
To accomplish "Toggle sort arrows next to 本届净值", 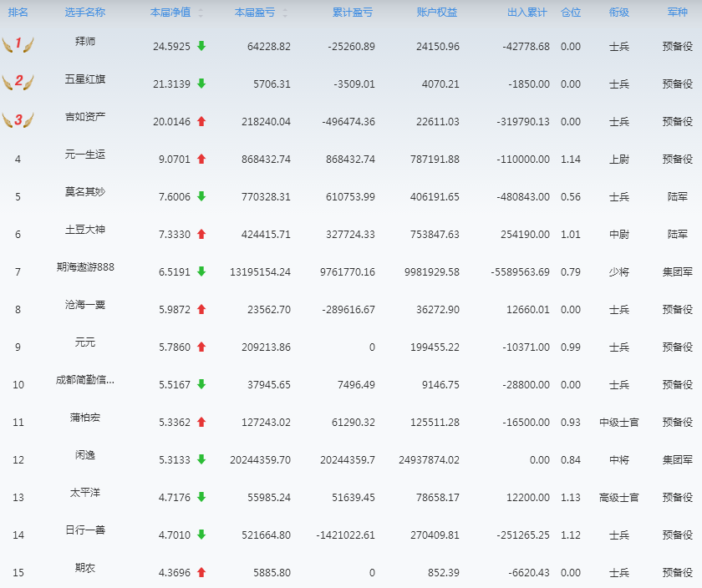I will click(201, 13).
